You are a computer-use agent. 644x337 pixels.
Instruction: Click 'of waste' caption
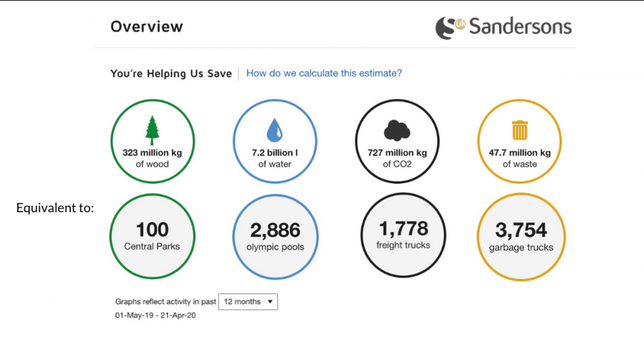pos(520,164)
